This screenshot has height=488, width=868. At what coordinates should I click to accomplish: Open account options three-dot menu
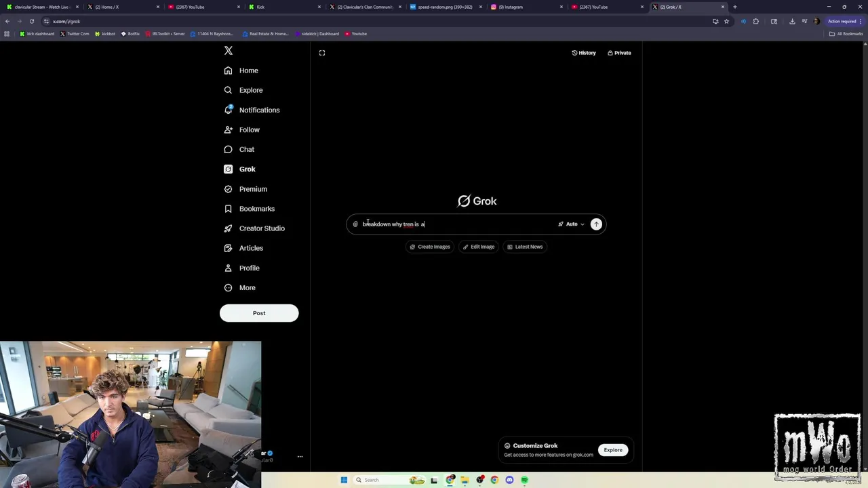click(x=300, y=457)
